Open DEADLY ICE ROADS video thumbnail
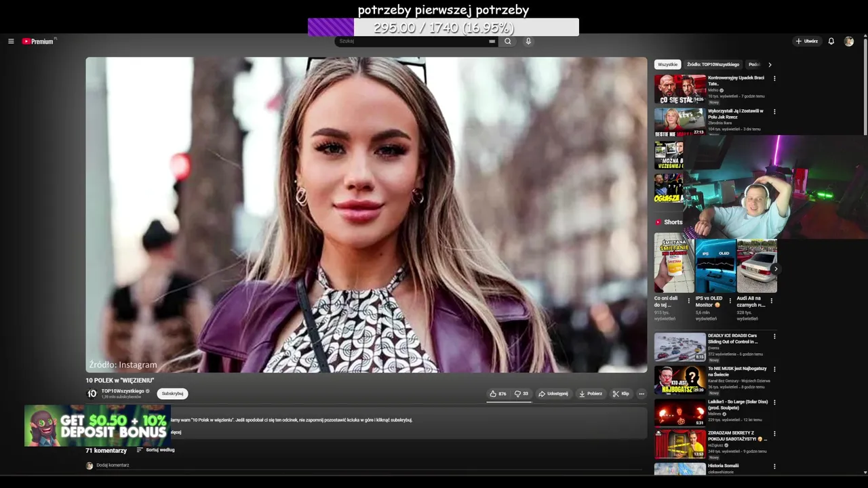The width and height of the screenshot is (868, 488). point(679,346)
